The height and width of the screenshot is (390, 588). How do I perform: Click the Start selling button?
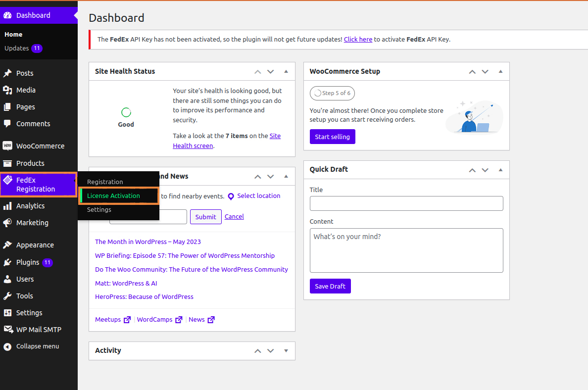pyautogui.click(x=332, y=137)
